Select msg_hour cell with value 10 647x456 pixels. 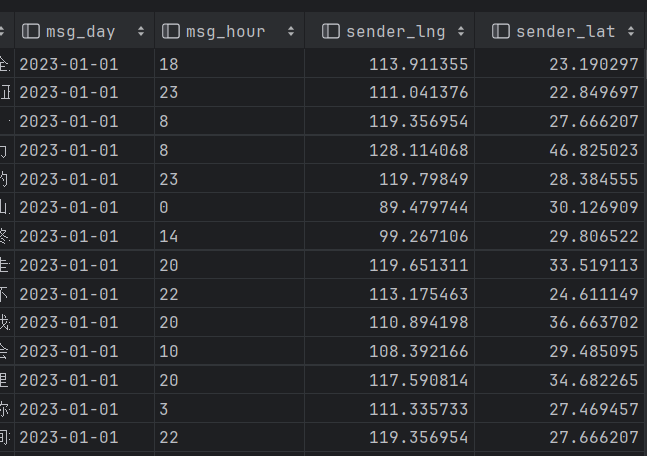point(229,351)
